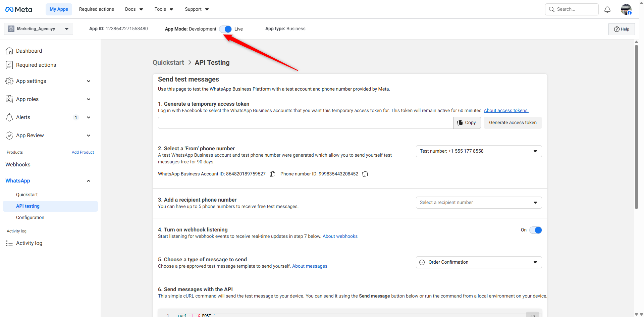Expand the App roles section
The image size is (644, 317).
pos(89,99)
